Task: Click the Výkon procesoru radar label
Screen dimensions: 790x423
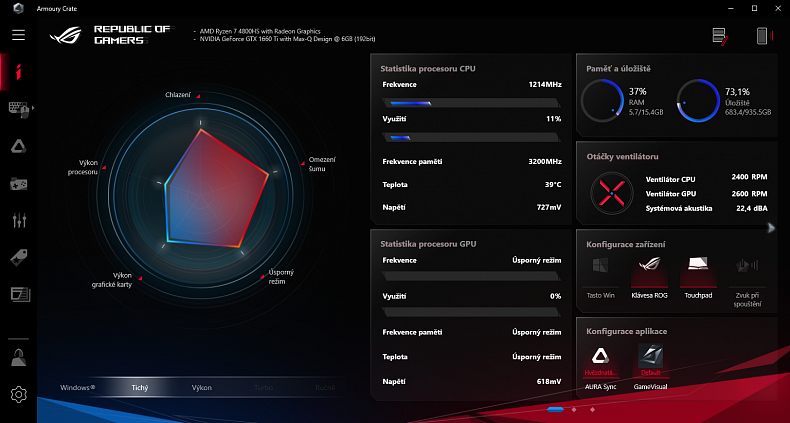Action: tap(82, 167)
